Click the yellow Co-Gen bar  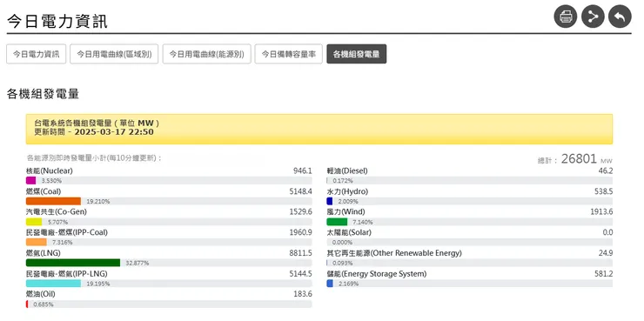34,222
